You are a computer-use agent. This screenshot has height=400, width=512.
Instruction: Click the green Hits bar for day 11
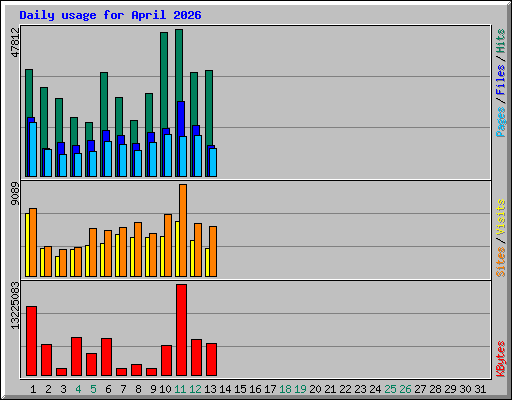(179, 65)
